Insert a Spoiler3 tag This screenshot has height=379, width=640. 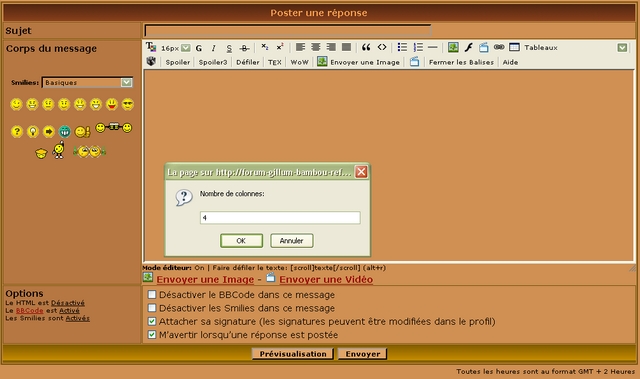[213, 62]
